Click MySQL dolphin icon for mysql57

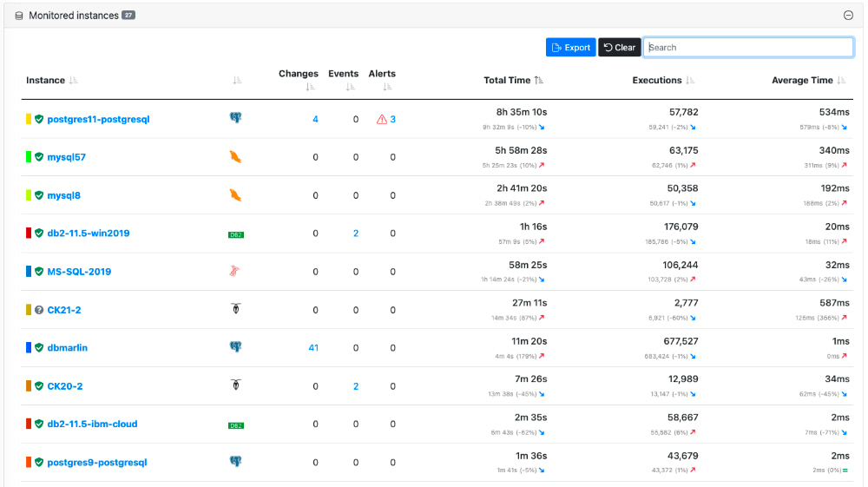click(236, 156)
